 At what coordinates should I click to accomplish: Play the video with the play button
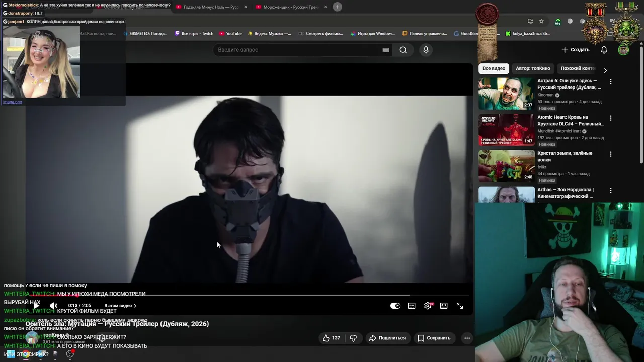36,306
